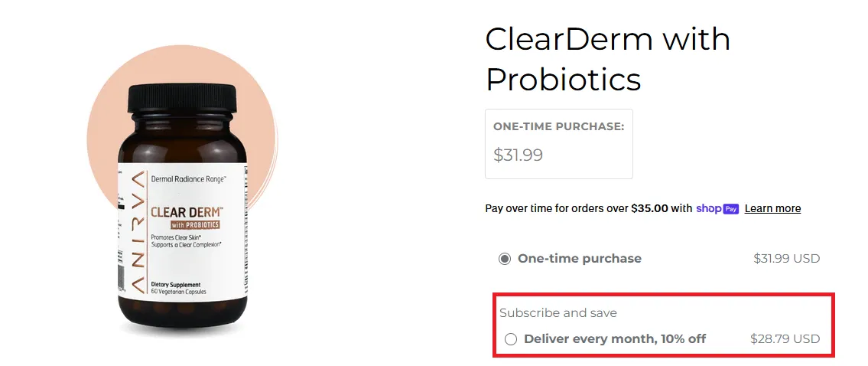This screenshot has height=366, width=868.
Task: Click the $31.99 price in box
Action: click(519, 155)
